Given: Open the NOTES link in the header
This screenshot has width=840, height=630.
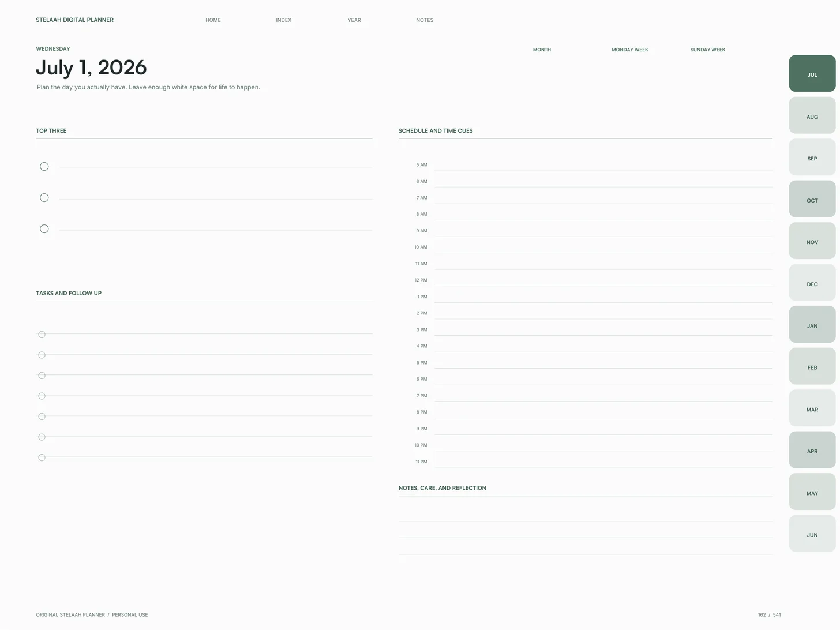Looking at the screenshot, I should tap(425, 20).
